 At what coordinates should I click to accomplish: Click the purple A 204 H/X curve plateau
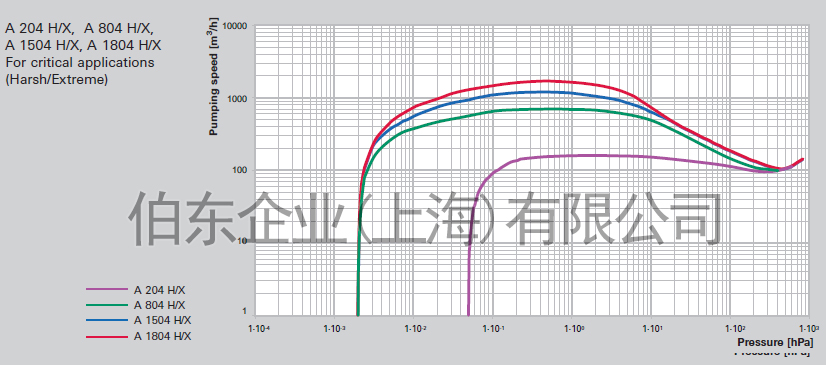[x=590, y=155]
